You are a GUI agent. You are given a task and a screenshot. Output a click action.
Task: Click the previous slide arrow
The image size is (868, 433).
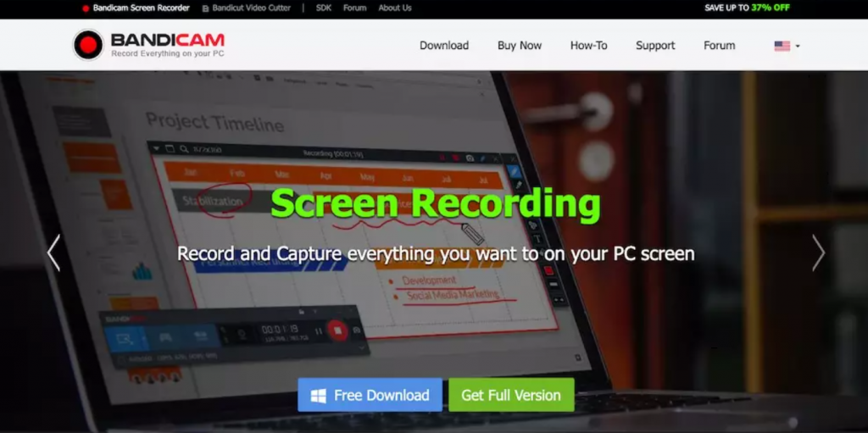point(53,253)
